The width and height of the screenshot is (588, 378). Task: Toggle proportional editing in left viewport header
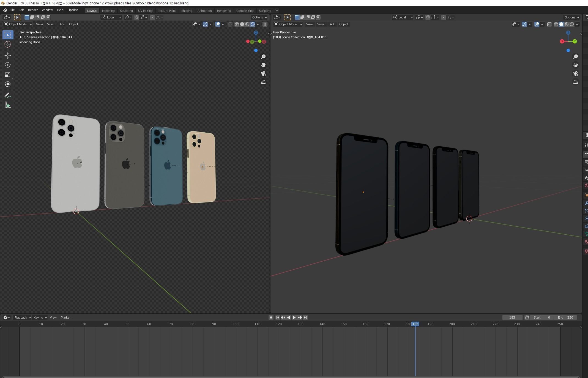[x=152, y=17]
